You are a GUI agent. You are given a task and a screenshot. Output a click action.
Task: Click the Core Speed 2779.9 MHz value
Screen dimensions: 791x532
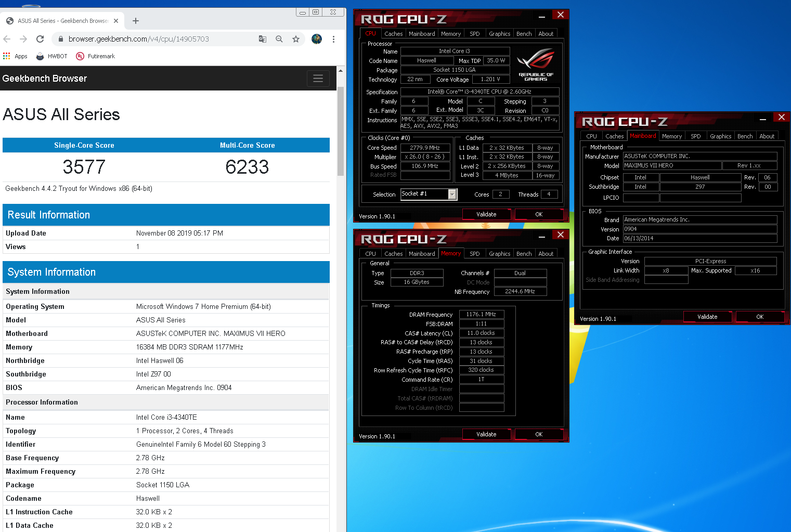coord(425,148)
